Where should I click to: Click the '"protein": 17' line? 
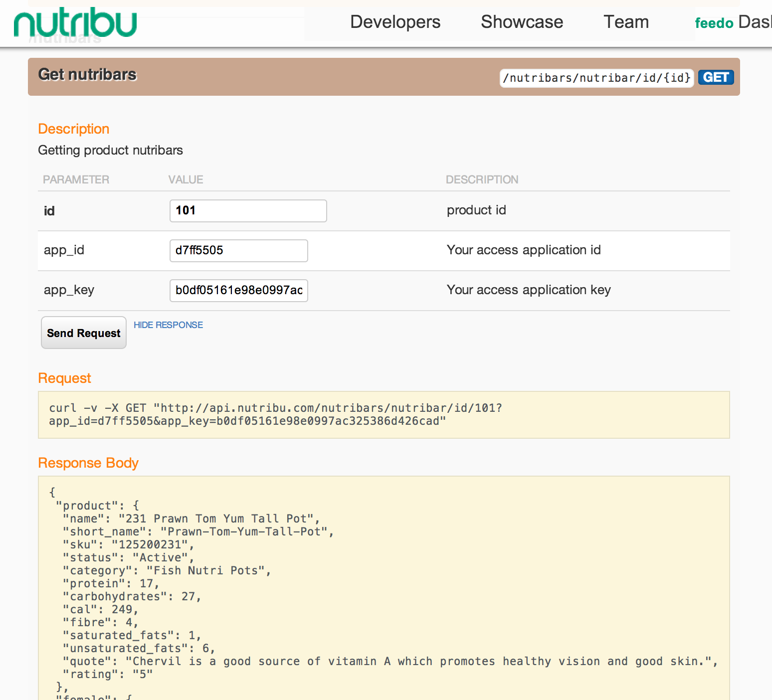[x=111, y=583]
